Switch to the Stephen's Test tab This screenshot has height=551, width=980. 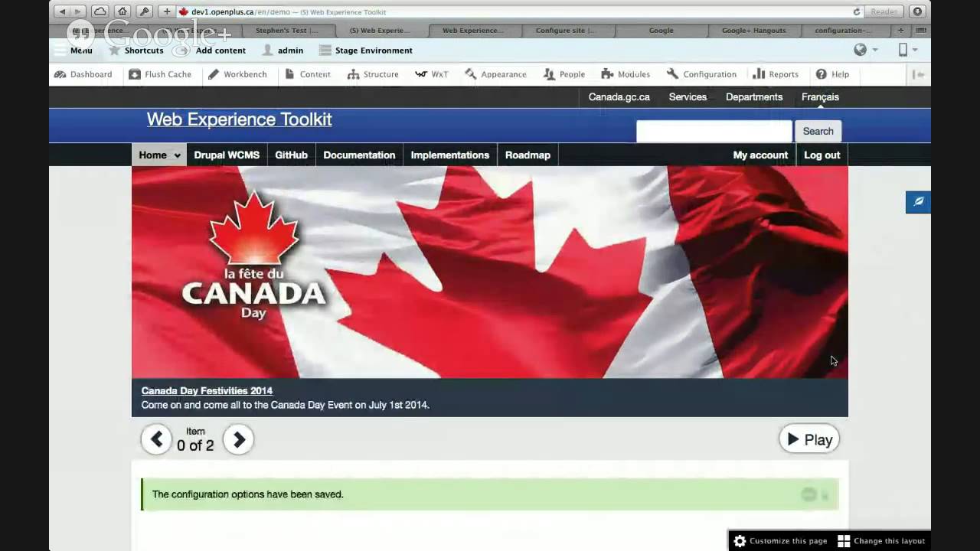coord(289,31)
